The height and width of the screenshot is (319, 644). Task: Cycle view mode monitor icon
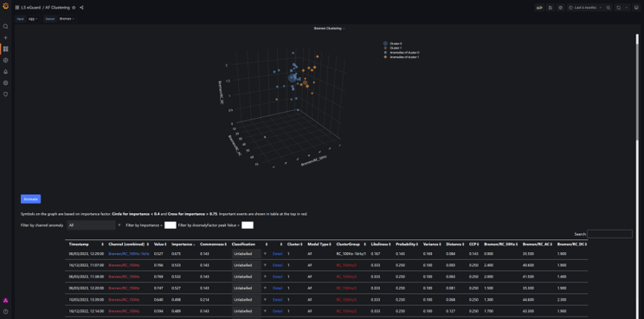pyautogui.click(x=636, y=8)
